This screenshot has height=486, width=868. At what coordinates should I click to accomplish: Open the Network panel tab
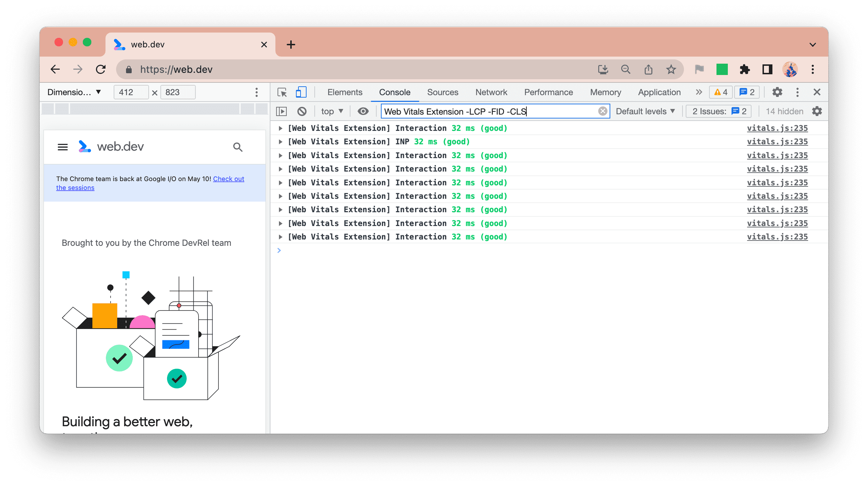pos(491,92)
